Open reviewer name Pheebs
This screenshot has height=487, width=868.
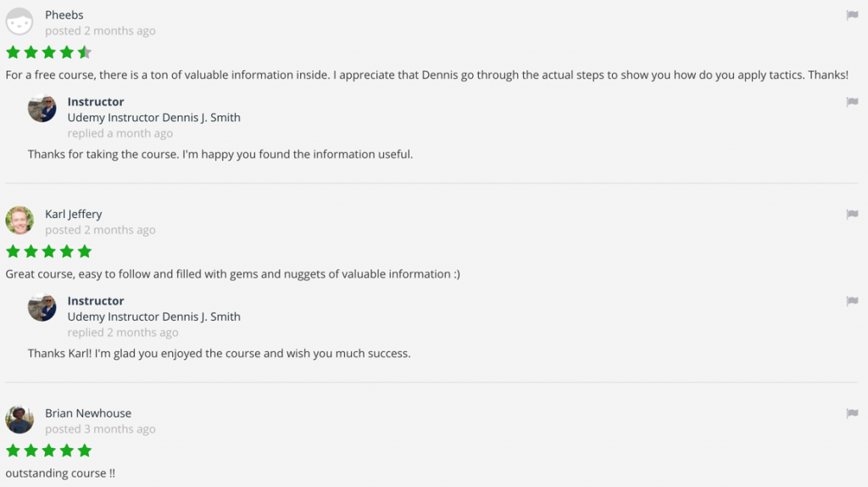(64, 15)
